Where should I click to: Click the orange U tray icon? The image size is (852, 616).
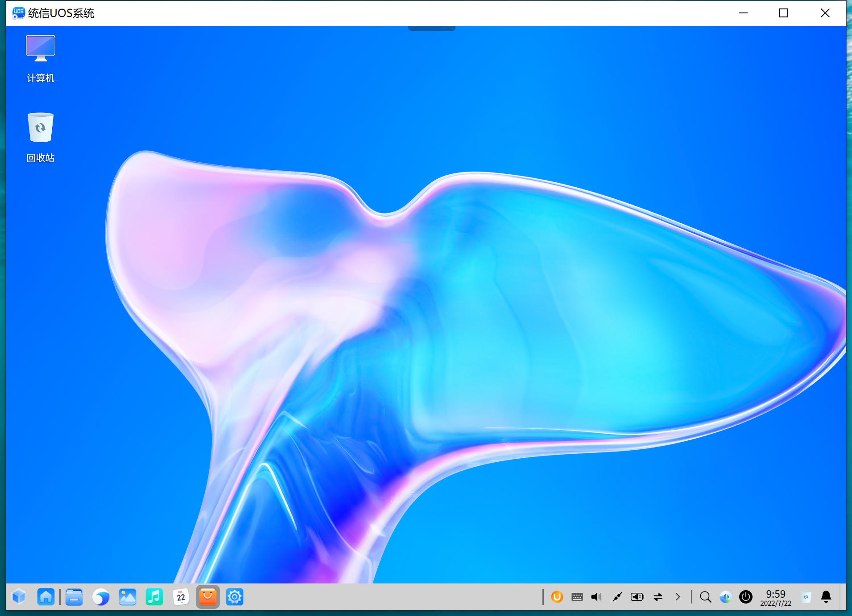(x=557, y=597)
